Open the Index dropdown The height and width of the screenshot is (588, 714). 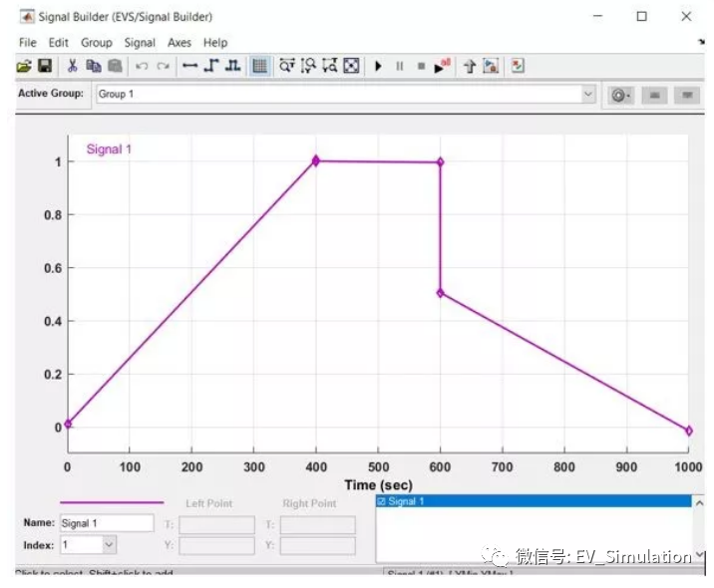coord(110,545)
